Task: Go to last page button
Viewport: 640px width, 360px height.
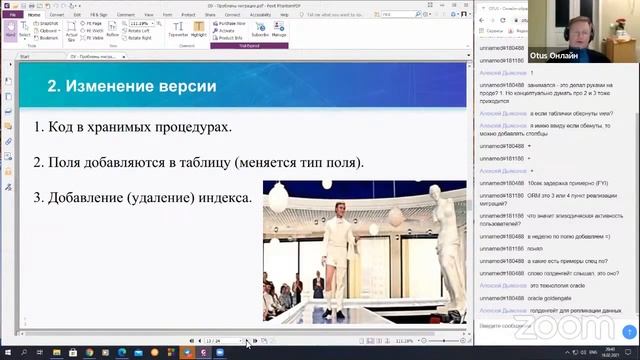Action: [255, 341]
